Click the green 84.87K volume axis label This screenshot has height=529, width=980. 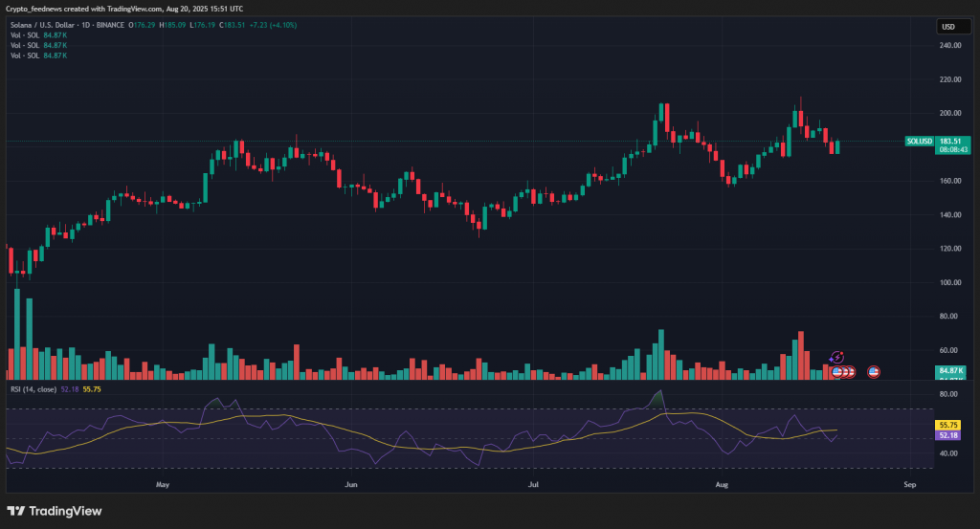pyautogui.click(x=949, y=370)
